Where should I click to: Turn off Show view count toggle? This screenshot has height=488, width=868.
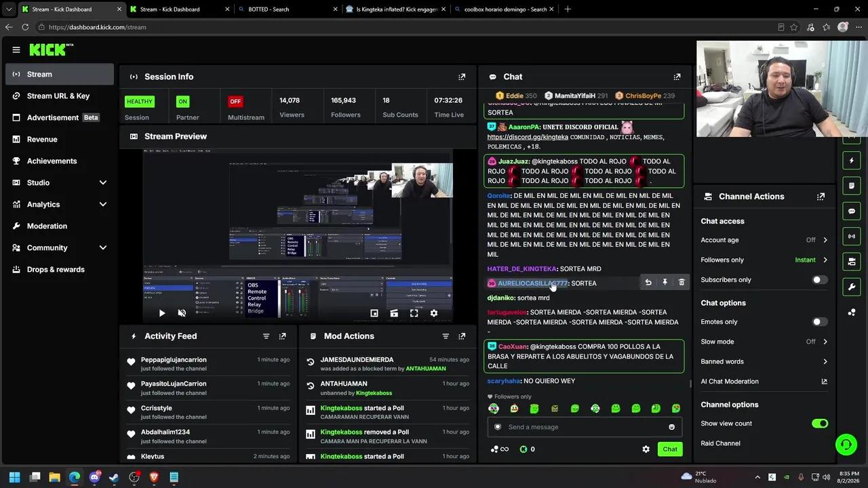[x=820, y=424]
